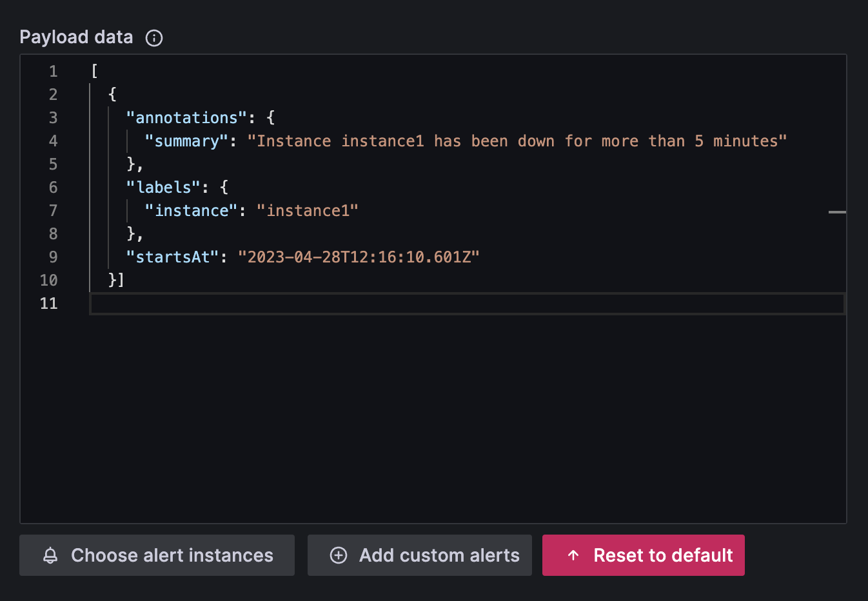Click the "instance1" label value on line 7
The width and height of the screenshot is (868, 601).
click(x=308, y=210)
